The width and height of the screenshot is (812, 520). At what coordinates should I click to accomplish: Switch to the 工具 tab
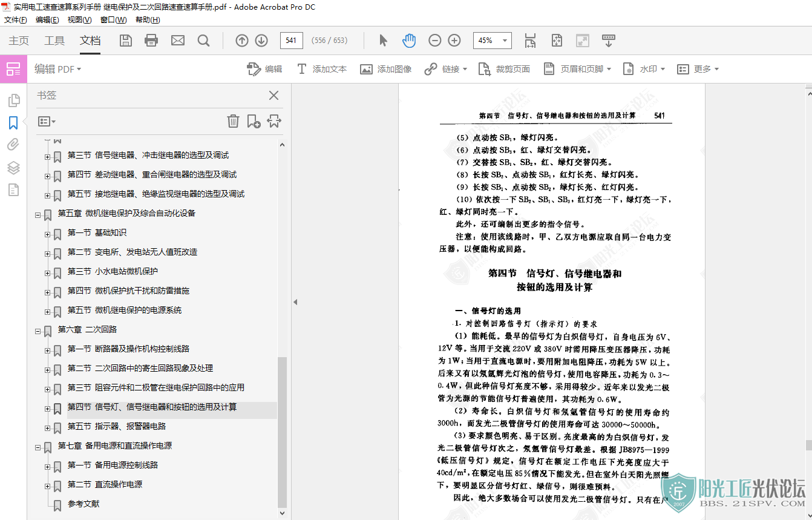point(54,41)
